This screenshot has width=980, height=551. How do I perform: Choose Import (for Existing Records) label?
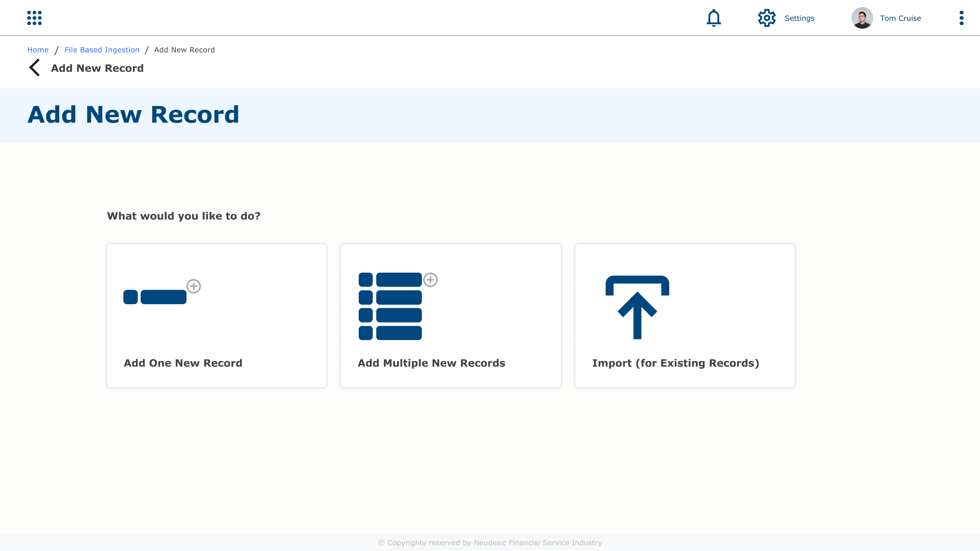676,363
